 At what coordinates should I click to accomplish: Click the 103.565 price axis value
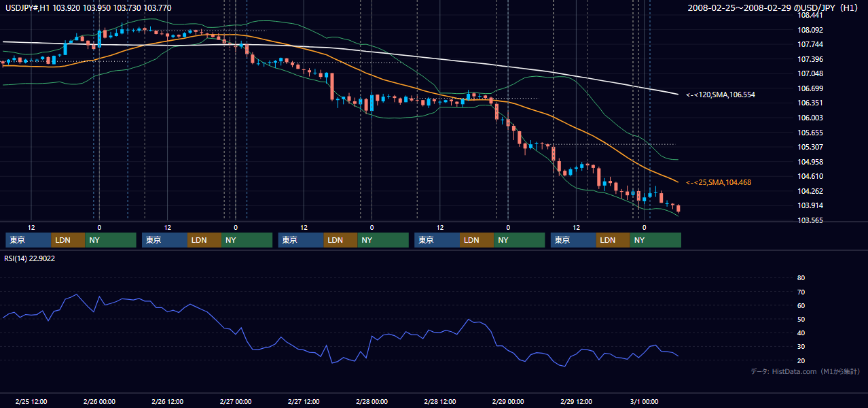(x=811, y=220)
